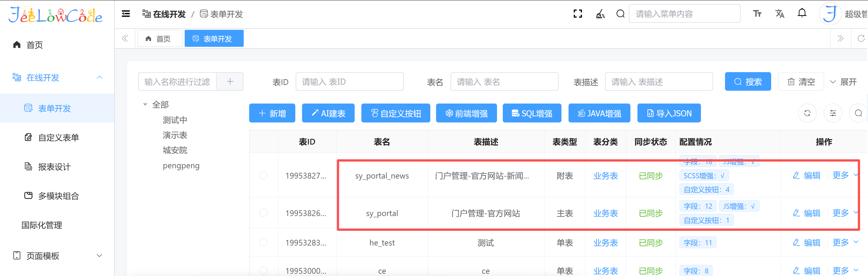Collapse the 在线开发 sidebar menu
The height and width of the screenshot is (276, 868).
99,78
